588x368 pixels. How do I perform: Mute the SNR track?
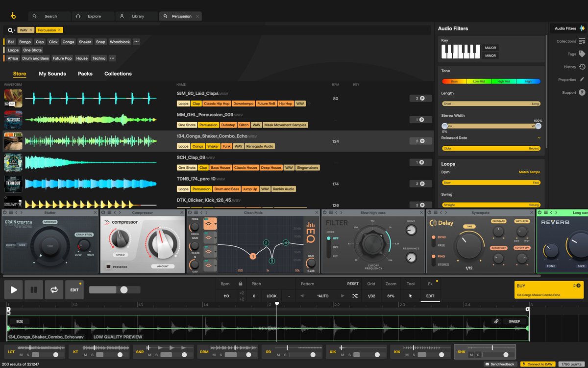coord(149,354)
